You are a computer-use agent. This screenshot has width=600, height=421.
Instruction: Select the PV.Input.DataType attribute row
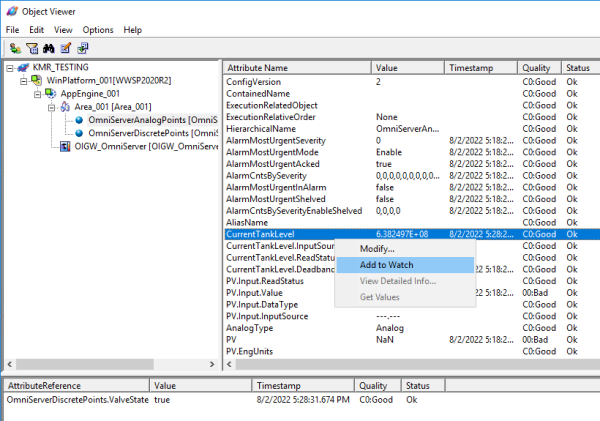pos(279,305)
